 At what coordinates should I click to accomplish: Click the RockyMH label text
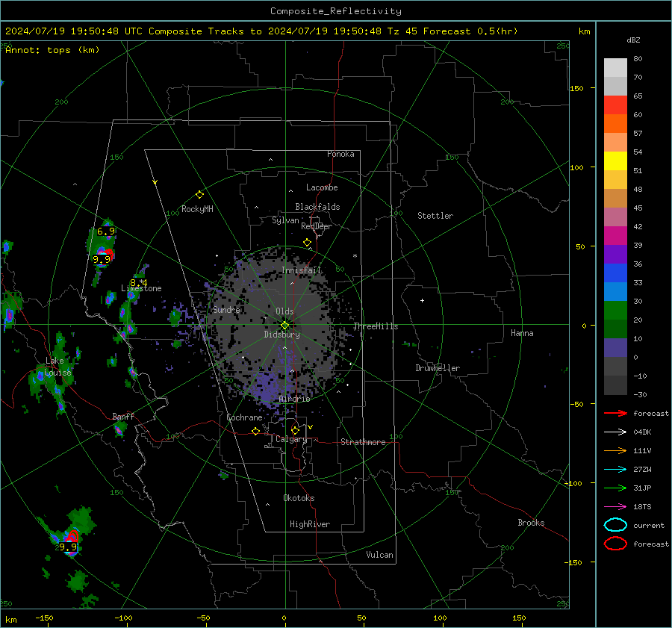pyautogui.click(x=197, y=209)
